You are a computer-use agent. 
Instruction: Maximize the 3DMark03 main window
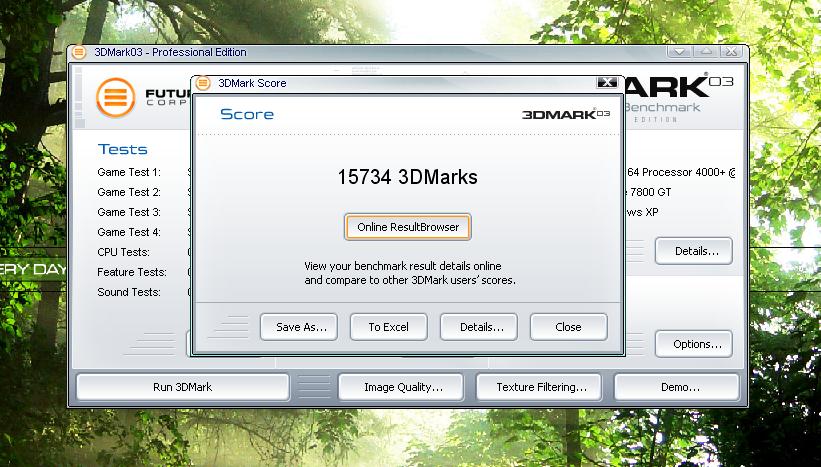(x=706, y=52)
